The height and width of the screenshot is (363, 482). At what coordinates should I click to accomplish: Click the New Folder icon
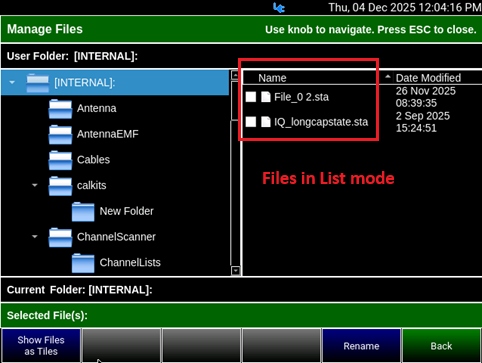point(83,211)
